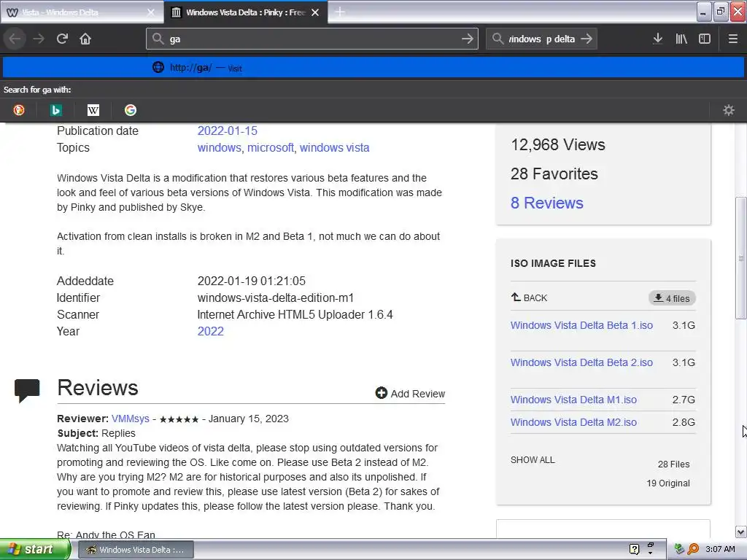Open the downloads panel

click(658, 39)
